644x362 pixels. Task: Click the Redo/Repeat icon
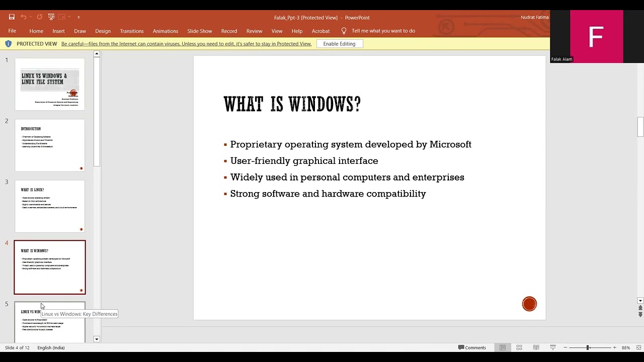click(40, 17)
